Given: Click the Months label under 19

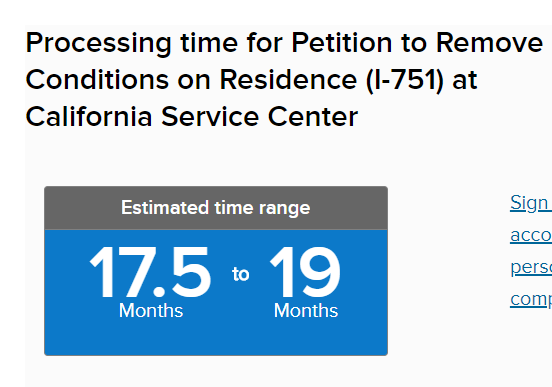Looking at the screenshot, I should coord(306,311).
